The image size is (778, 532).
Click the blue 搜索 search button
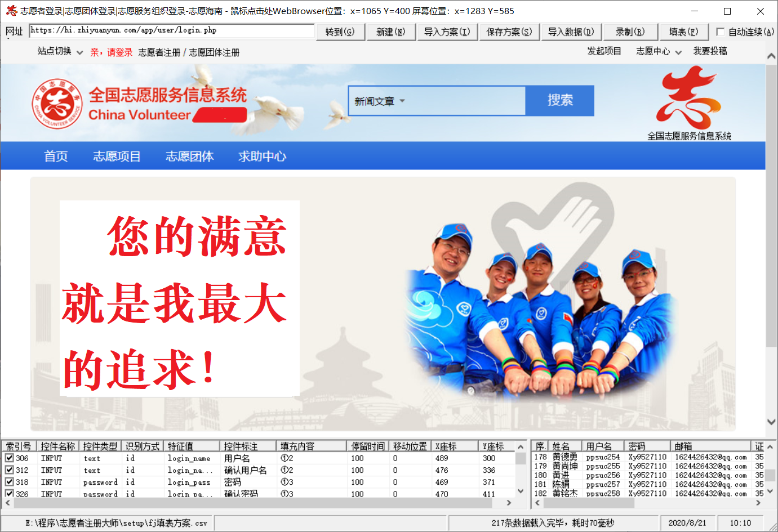point(560,100)
